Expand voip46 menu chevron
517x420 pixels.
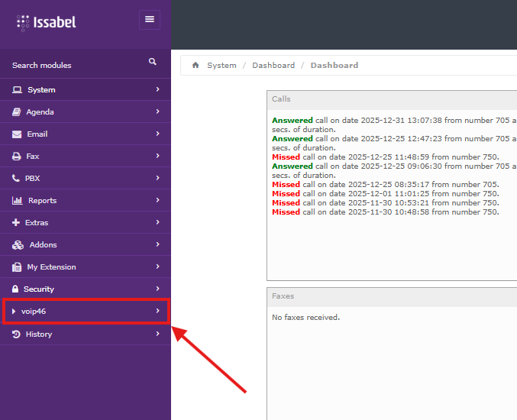(157, 311)
